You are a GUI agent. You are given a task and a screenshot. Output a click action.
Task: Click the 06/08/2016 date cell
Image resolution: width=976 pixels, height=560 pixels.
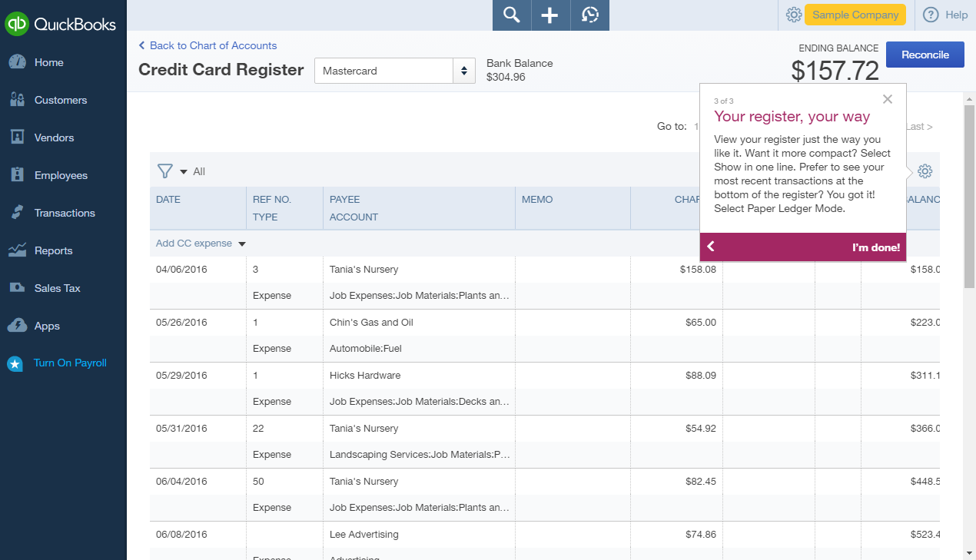click(198, 535)
